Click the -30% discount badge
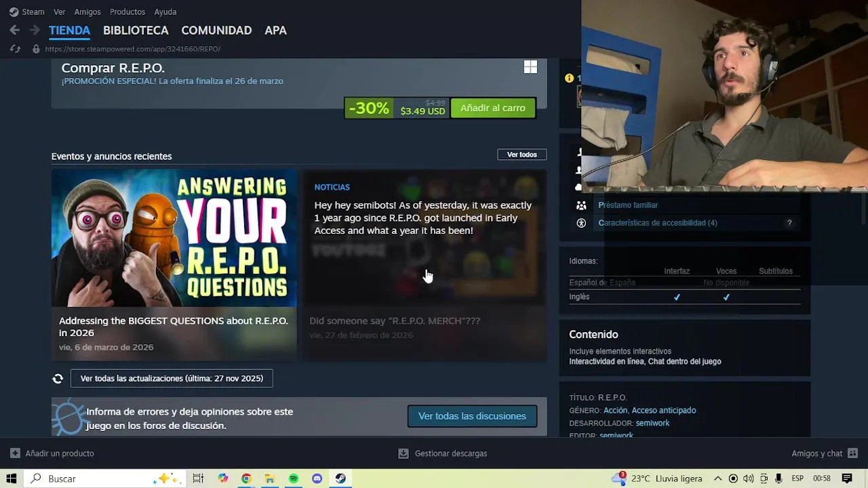Image resolution: width=868 pixels, height=488 pixels. tap(368, 108)
